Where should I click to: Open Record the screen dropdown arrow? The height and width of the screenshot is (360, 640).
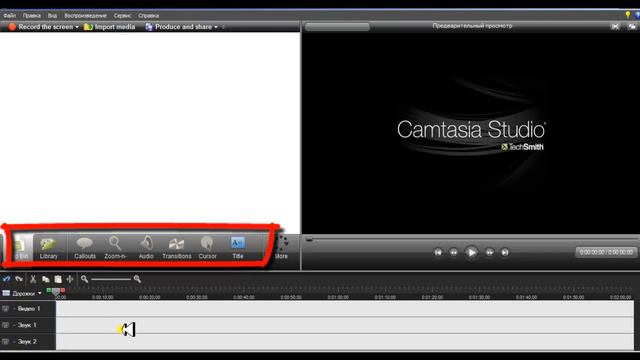(77, 27)
